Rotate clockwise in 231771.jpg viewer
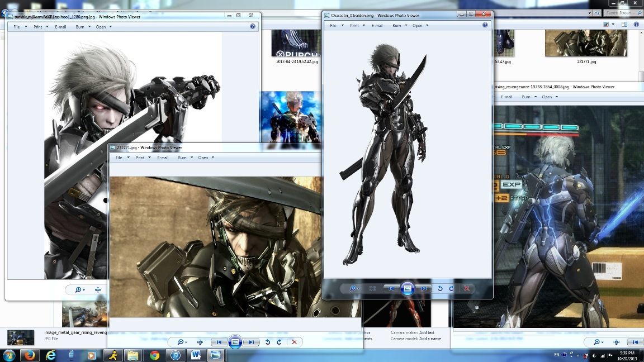This screenshot has width=644, height=362. pos(280,342)
